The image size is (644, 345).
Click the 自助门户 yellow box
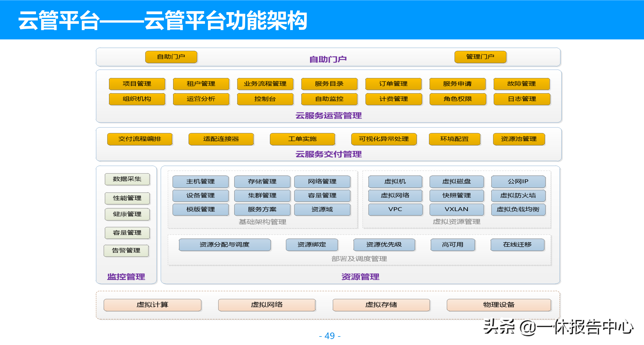tap(171, 57)
